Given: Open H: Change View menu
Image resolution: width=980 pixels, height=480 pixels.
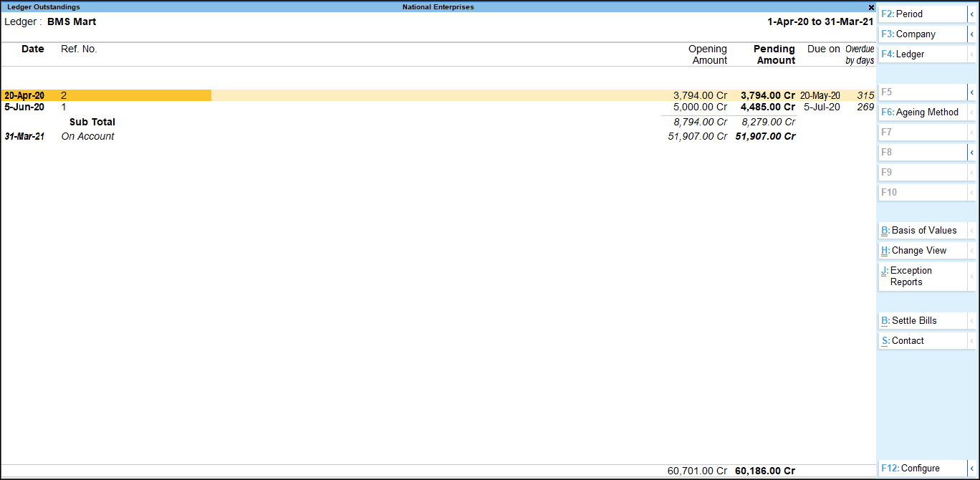Looking at the screenshot, I should coord(922,251).
